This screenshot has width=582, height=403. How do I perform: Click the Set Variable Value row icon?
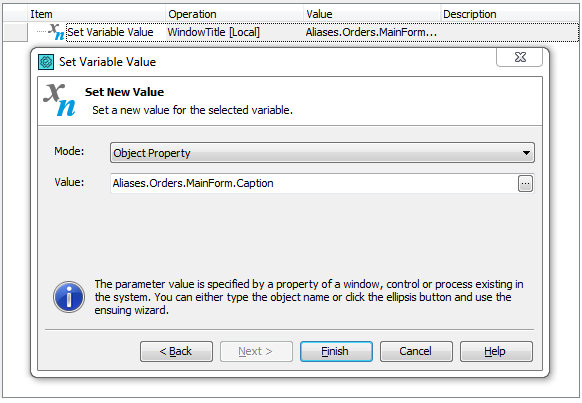tap(56, 32)
